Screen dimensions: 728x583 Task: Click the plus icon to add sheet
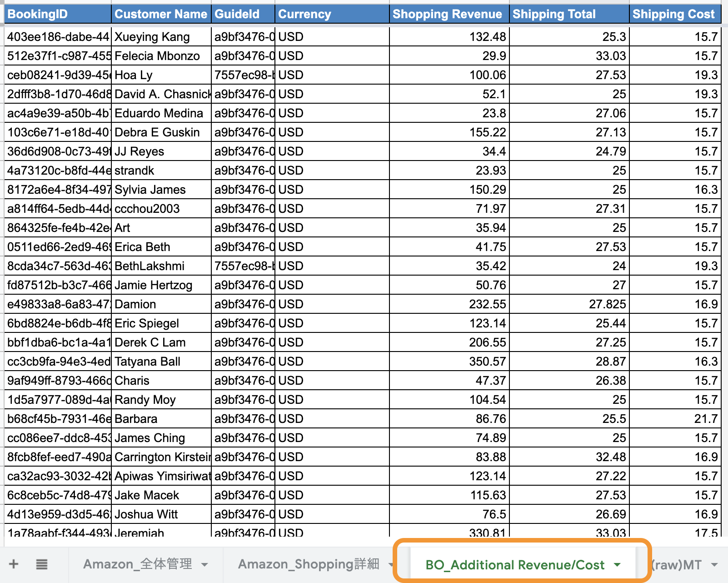coord(14,564)
